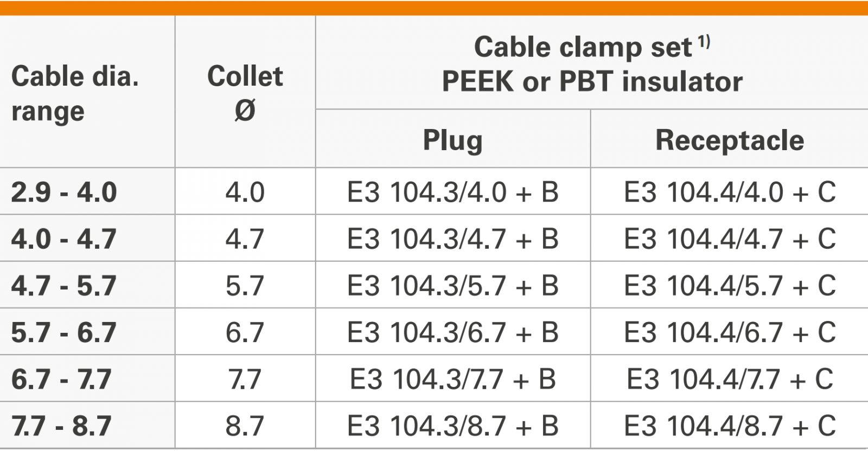Click receptacle part 'E3 104.4/4.7 + C'
Viewport: 868px width, 451px height.
(730, 239)
